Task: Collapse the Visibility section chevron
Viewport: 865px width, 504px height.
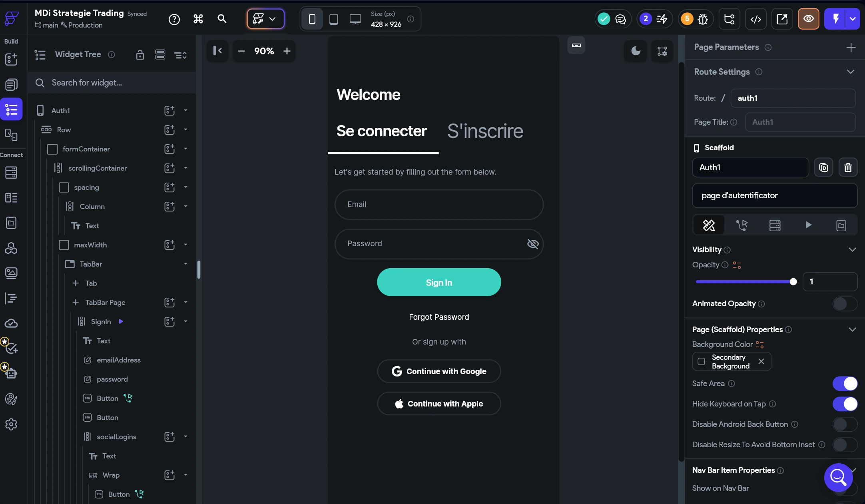Action: pyautogui.click(x=852, y=250)
